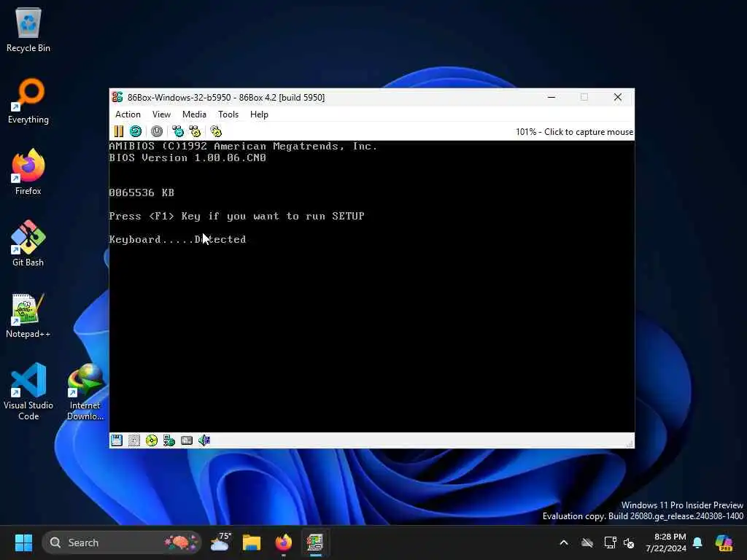The image size is (747, 560).
Task: Send Ctrl+Alt+Esc via toolbar icon
Action: pos(195,131)
